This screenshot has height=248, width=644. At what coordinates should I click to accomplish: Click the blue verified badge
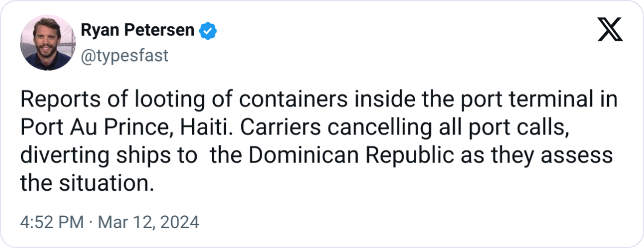click(x=208, y=30)
